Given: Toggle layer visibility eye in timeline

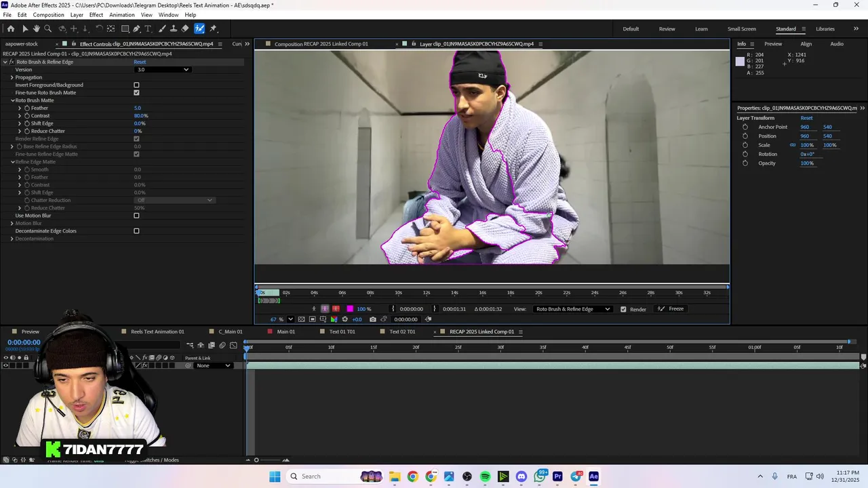Looking at the screenshot, I should pyautogui.click(x=5, y=365).
